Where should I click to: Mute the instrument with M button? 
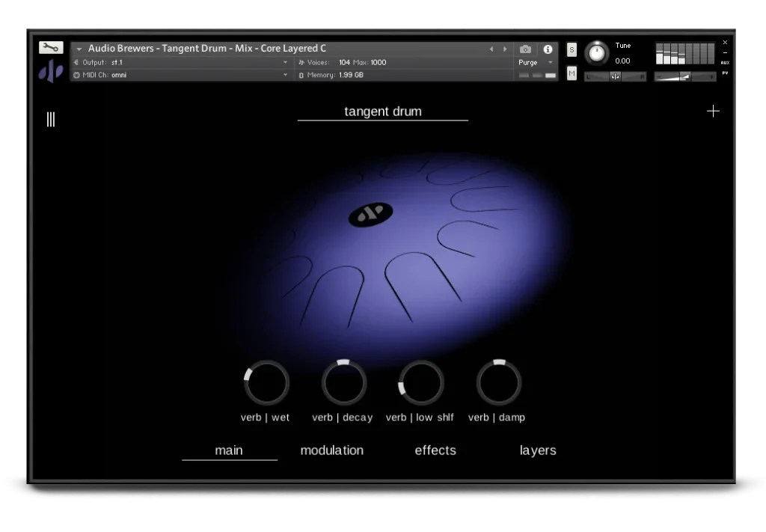click(572, 74)
